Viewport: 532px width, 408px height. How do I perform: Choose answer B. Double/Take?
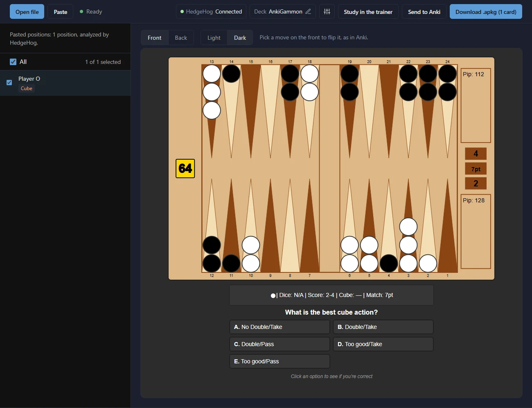click(383, 327)
